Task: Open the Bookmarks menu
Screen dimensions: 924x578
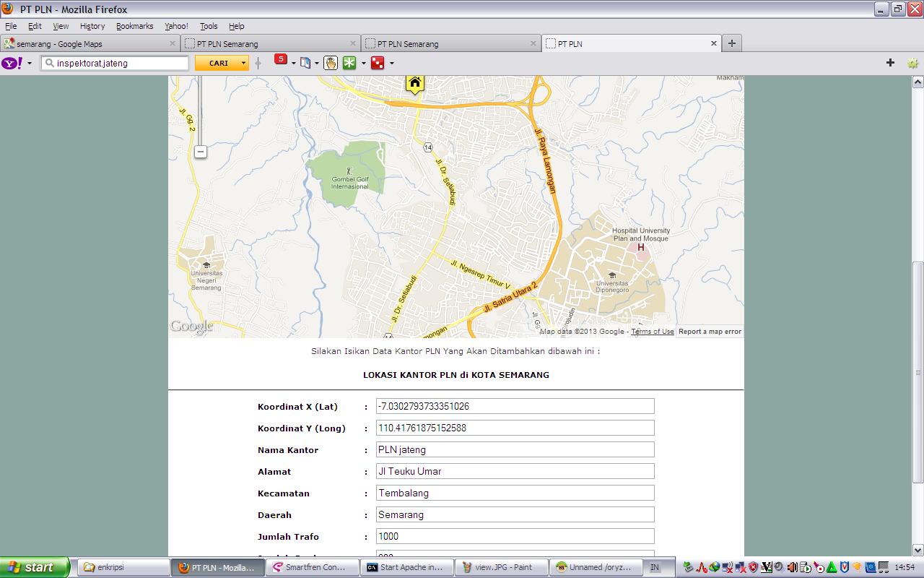Action: [134, 26]
